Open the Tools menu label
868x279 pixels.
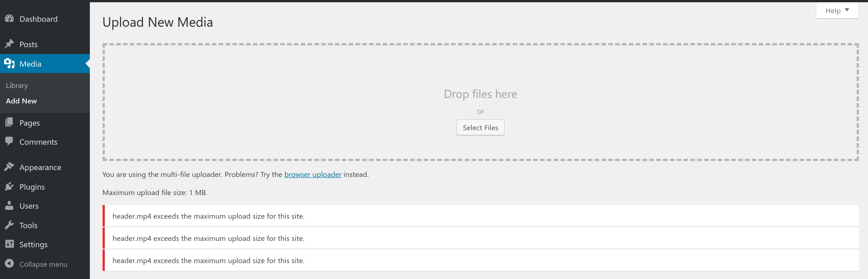[29, 225]
